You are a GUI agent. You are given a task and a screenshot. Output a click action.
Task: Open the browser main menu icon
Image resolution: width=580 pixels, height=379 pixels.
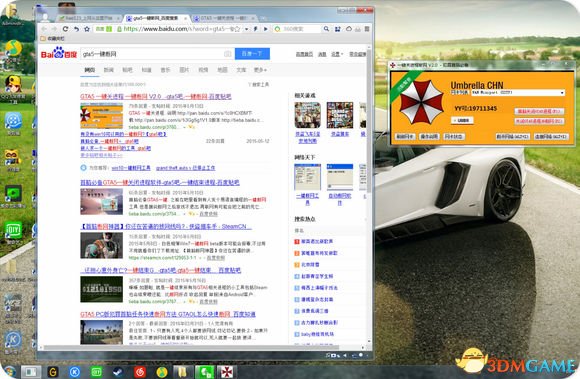pyautogui.click(x=367, y=29)
